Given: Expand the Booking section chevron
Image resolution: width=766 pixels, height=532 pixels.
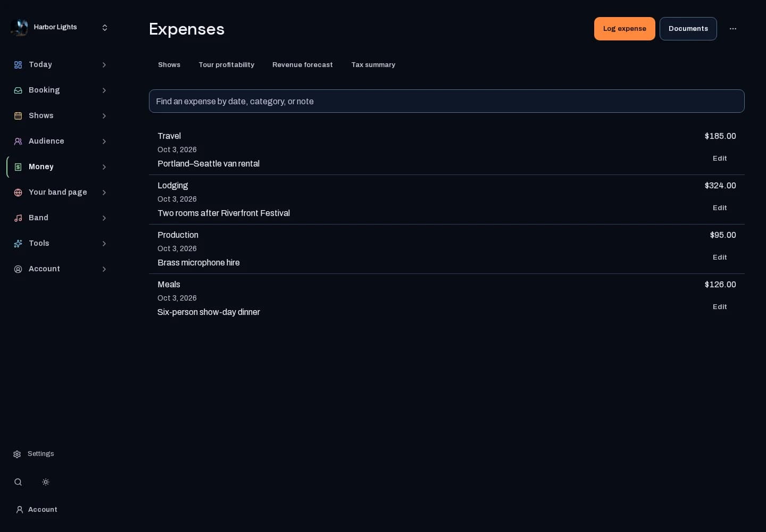Looking at the screenshot, I should [104, 90].
